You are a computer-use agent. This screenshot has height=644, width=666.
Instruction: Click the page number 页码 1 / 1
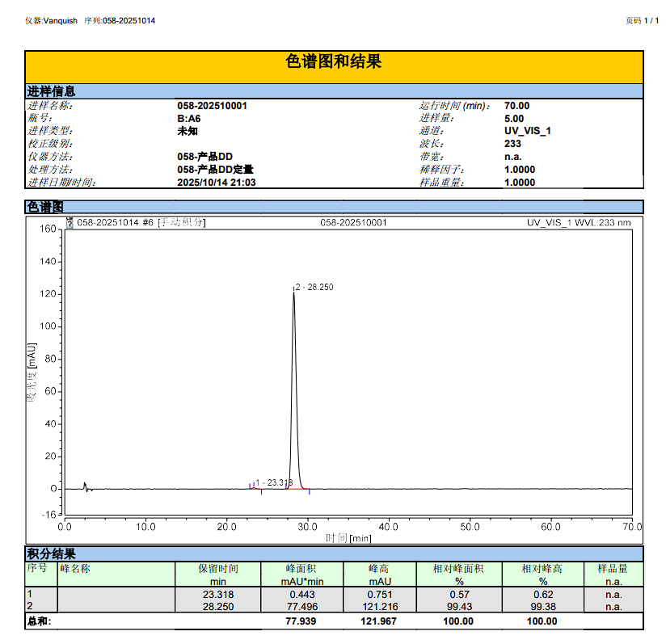pos(642,20)
